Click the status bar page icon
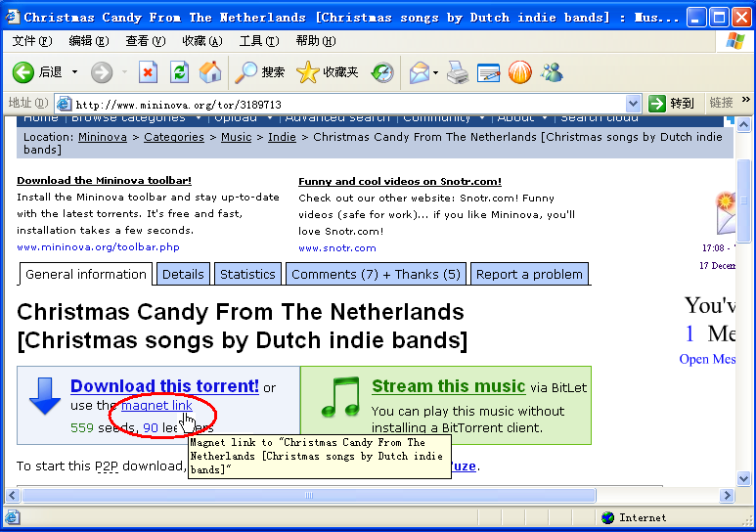Screen dimensions: 756x532 [x=13, y=517]
